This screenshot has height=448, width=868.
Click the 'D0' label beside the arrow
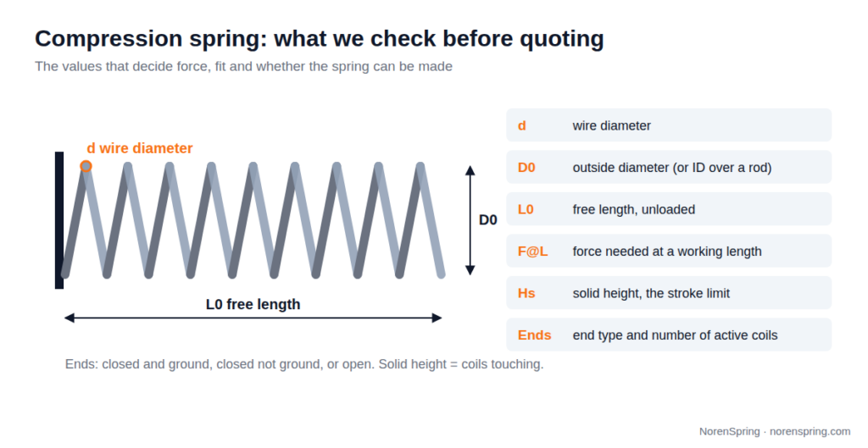[487, 220]
